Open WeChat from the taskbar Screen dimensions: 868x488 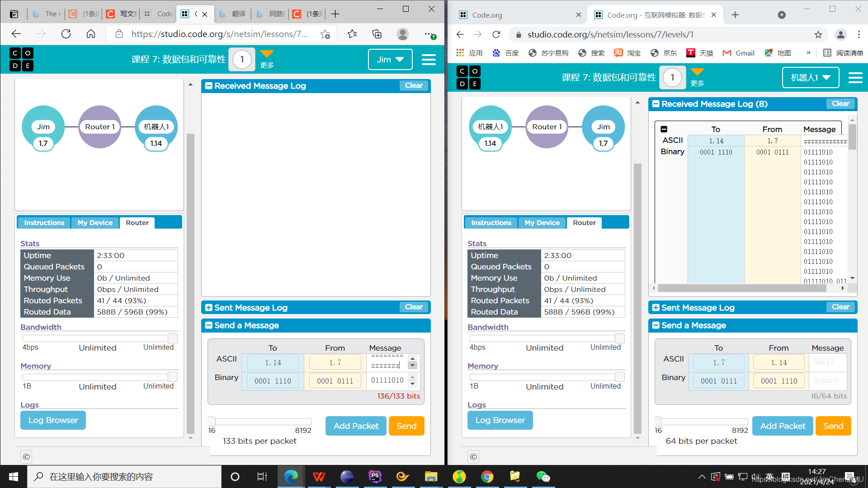tap(542, 476)
